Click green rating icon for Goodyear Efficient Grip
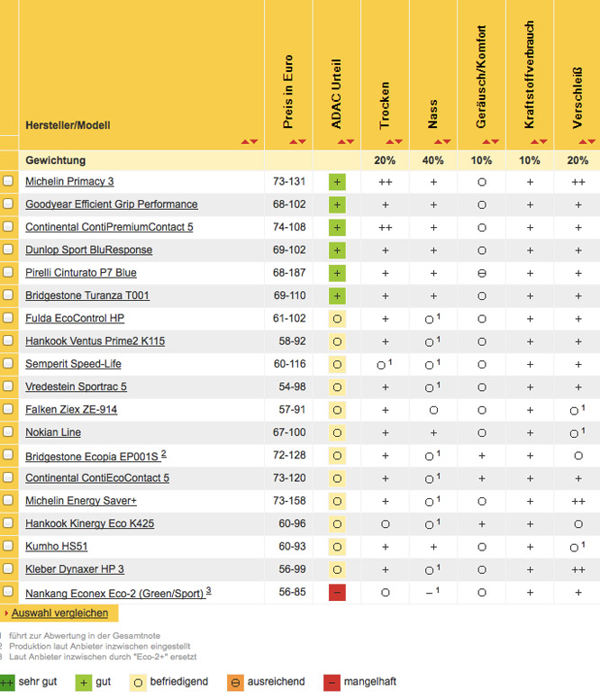The image size is (600, 700). pos(337,205)
